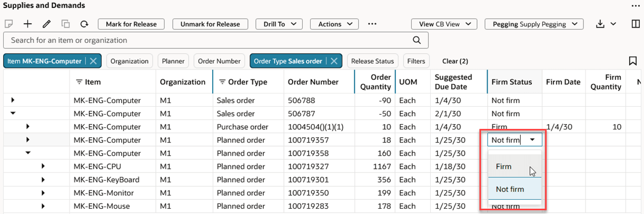Open the column layout panel icon
This screenshot has width=644, height=214.
[x=635, y=24]
